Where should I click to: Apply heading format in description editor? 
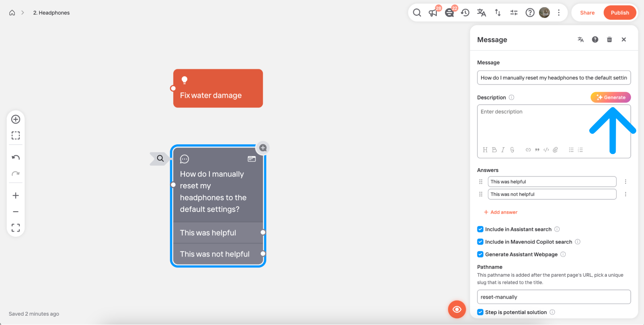point(485,150)
